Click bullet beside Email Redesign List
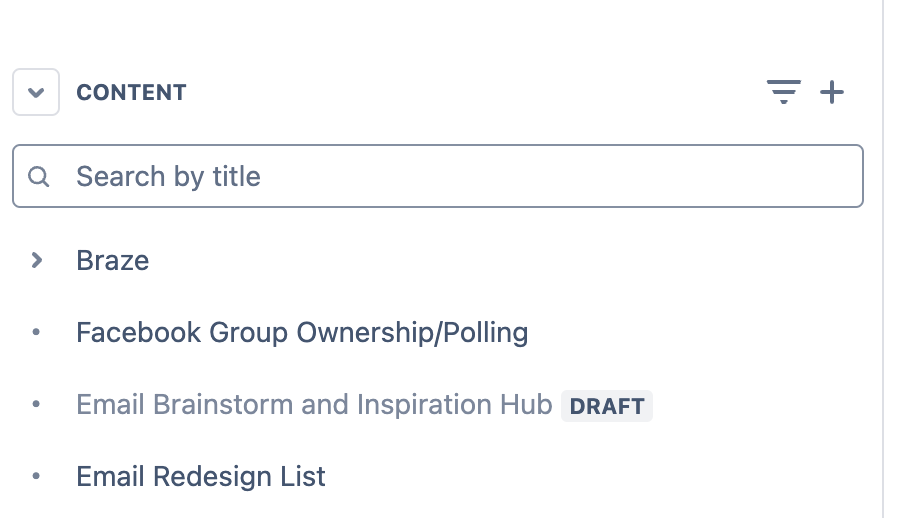 36,476
